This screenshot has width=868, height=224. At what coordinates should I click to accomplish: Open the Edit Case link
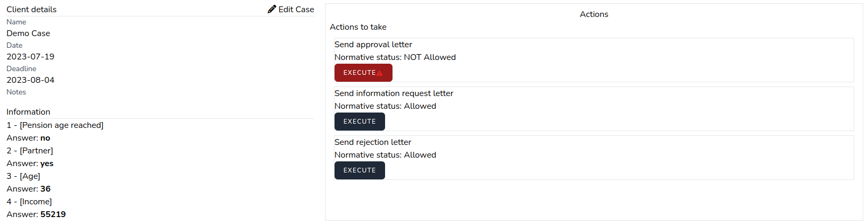[x=296, y=10]
